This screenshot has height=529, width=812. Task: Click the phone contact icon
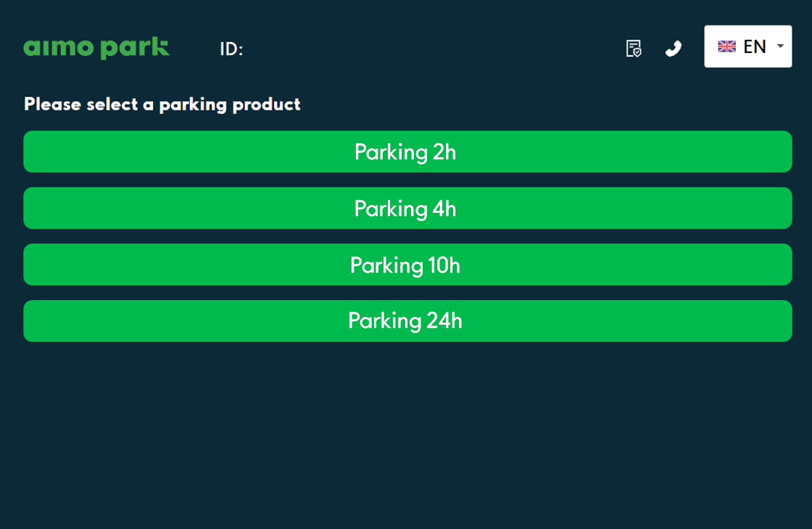[x=673, y=49]
